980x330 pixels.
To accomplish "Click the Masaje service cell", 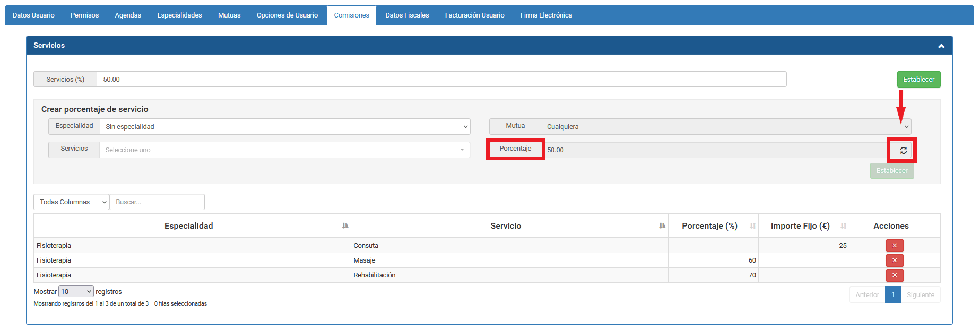I will pos(509,260).
